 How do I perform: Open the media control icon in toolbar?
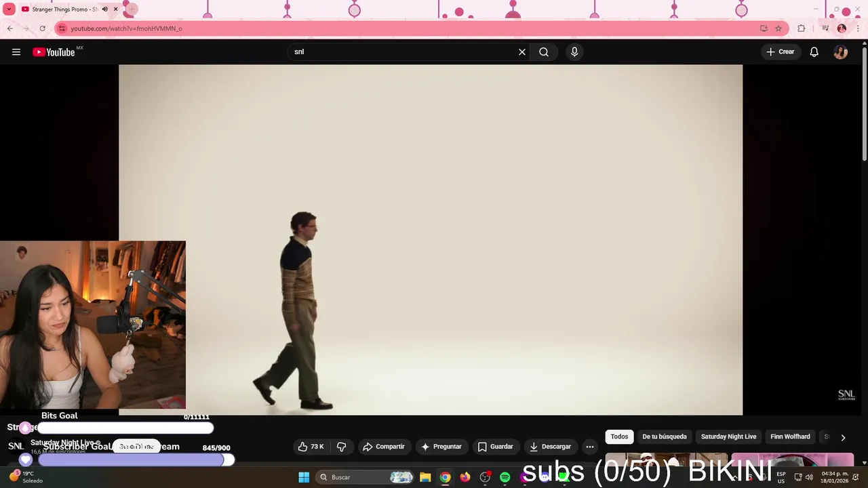point(825,28)
